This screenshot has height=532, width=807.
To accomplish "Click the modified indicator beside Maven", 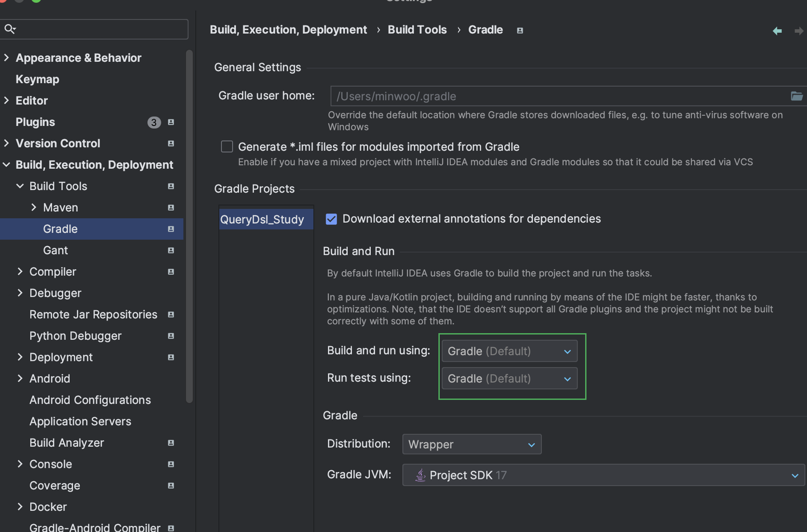I will point(171,208).
